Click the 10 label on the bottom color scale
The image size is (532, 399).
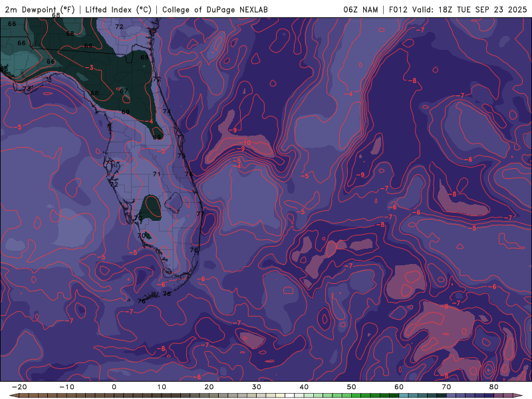(x=162, y=387)
